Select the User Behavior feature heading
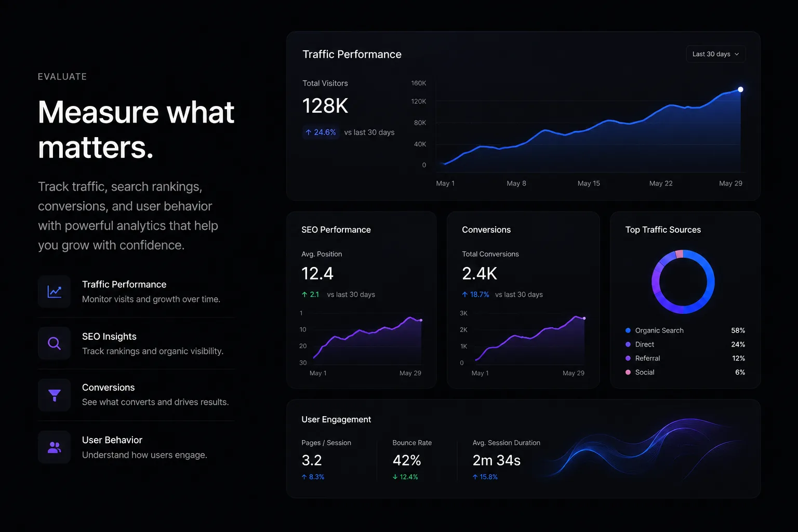The image size is (798, 532). 112,440
